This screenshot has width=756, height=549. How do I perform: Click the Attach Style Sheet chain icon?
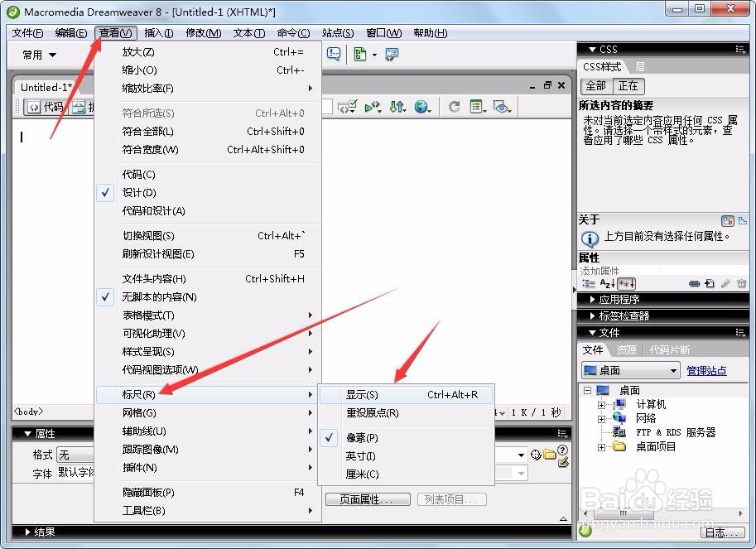point(694,284)
